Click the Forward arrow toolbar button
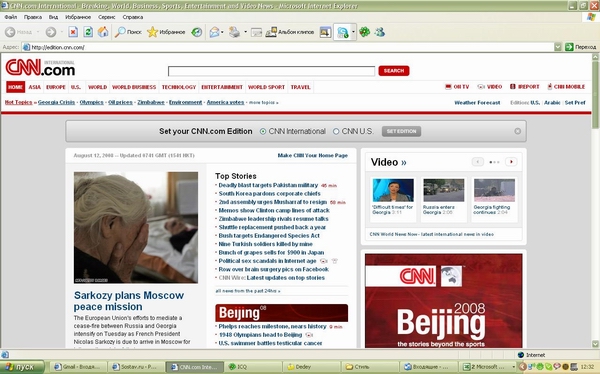The width and height of the screenshot is (600, 374). tap(51, 32)
